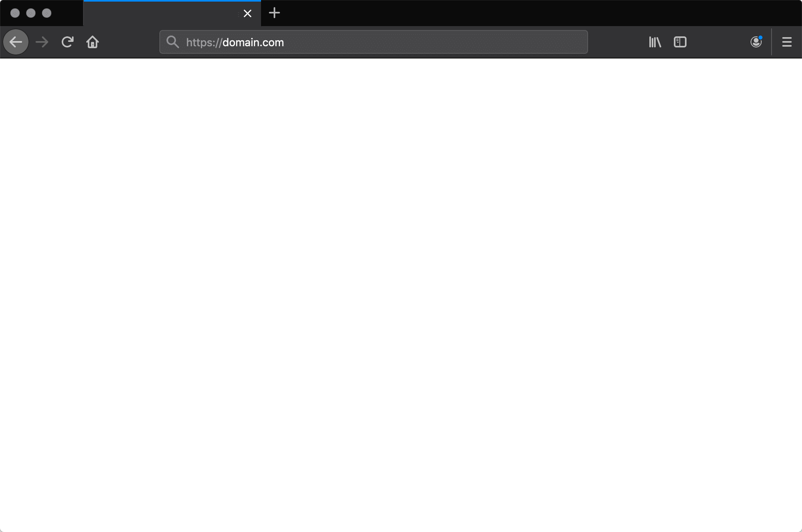Open the bookmarks library panel
This screenshot has width=802, height=532.
(654, 42)
